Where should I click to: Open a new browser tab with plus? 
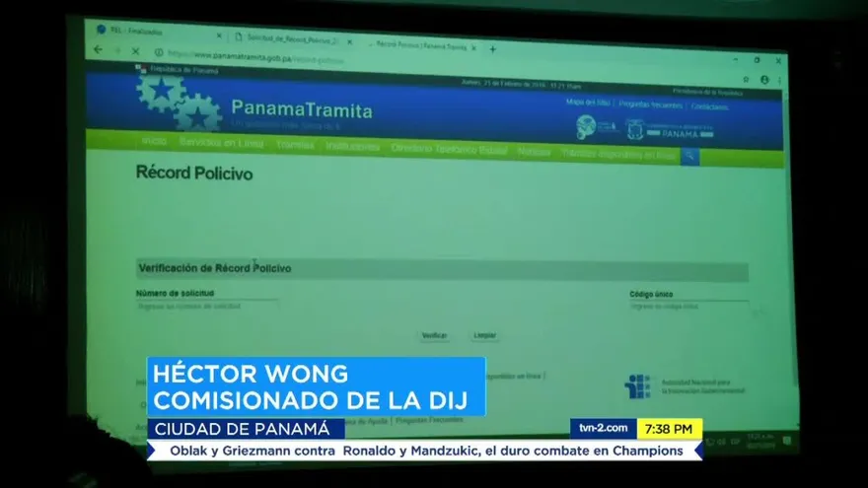pyautogui.click(x=492, y=49)
